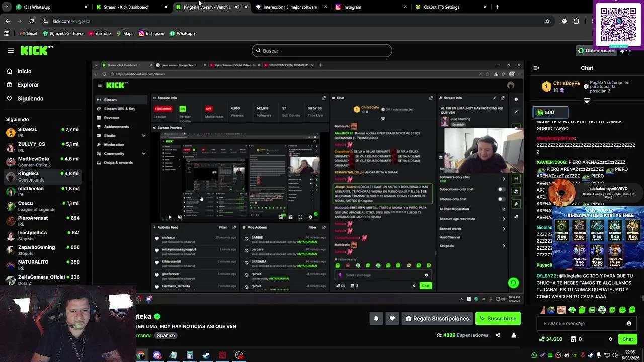The image size is (644, 362).
Task: Click the Kick logo
Action: [x=36, y=50]
